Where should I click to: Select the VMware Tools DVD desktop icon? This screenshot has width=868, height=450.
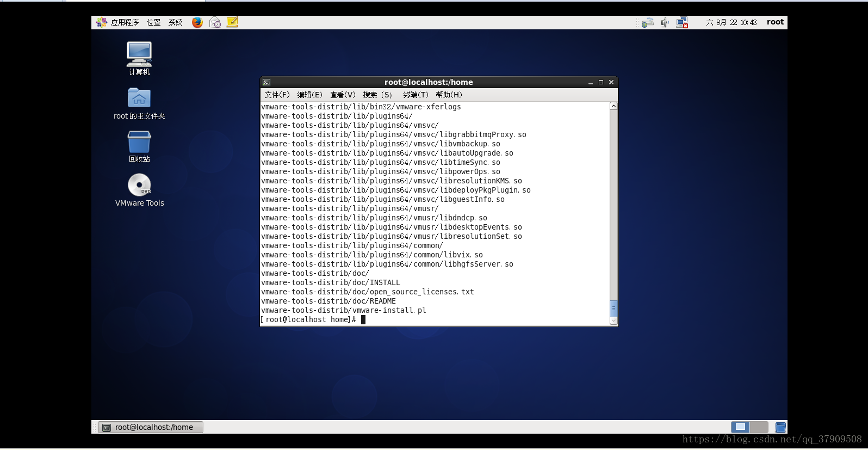point(139,190)
